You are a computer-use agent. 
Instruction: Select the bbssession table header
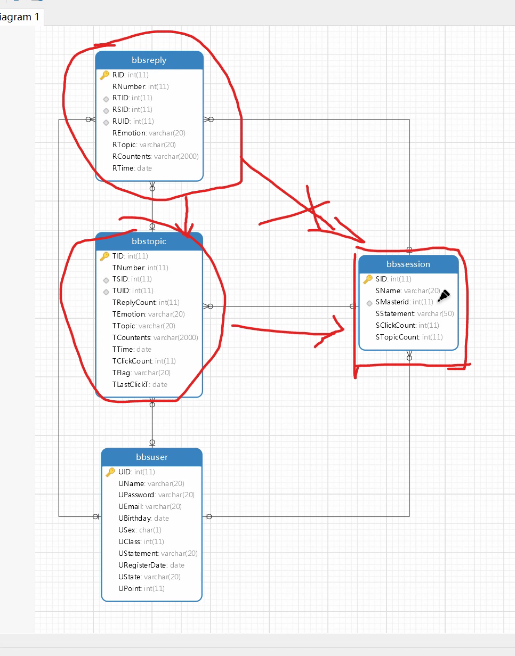coord(408,264)
